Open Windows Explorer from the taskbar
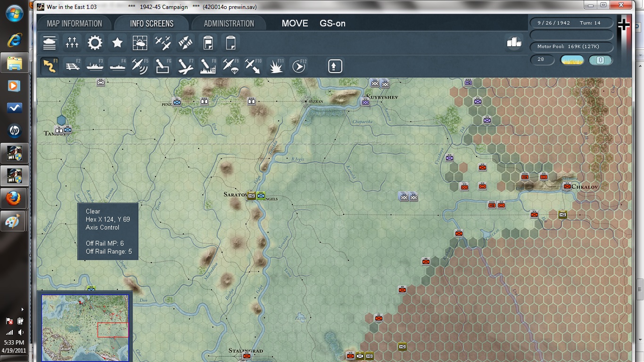 coord(14,63)
